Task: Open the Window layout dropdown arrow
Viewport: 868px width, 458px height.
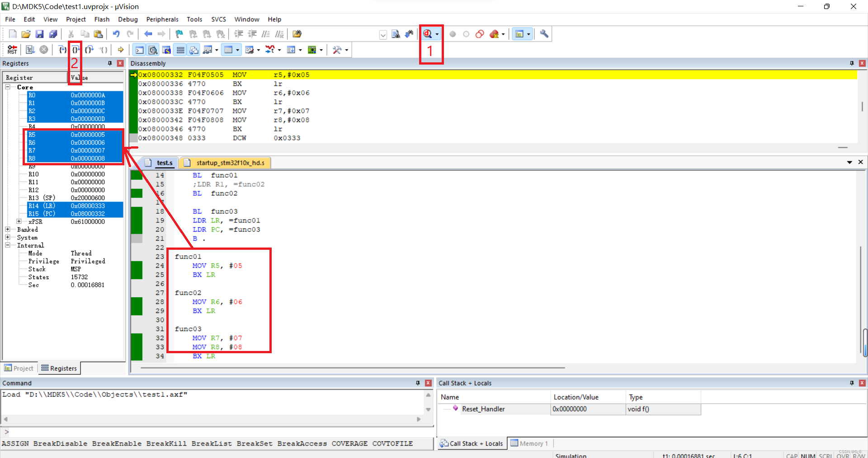Action: [528, 34]
